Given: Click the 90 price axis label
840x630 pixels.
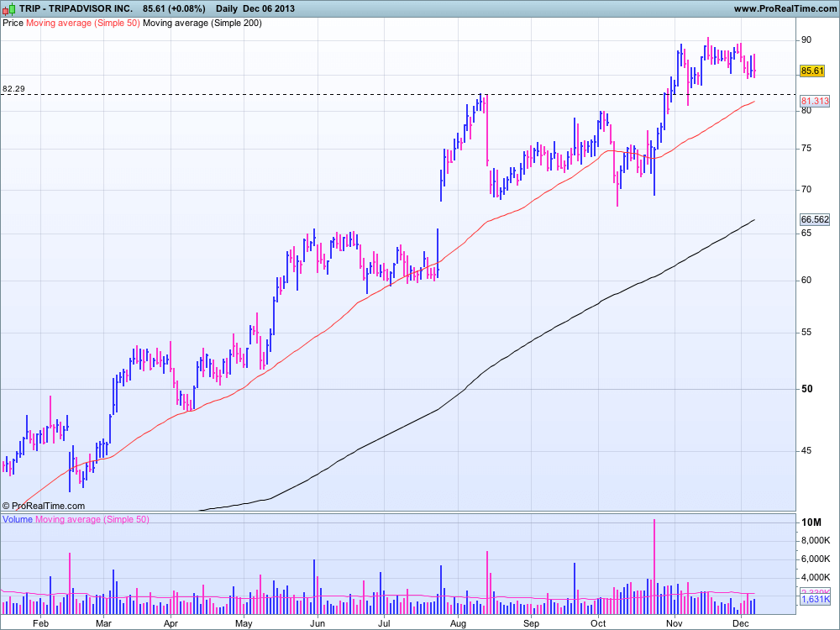Looking at the screenshot, I should 806,39.
